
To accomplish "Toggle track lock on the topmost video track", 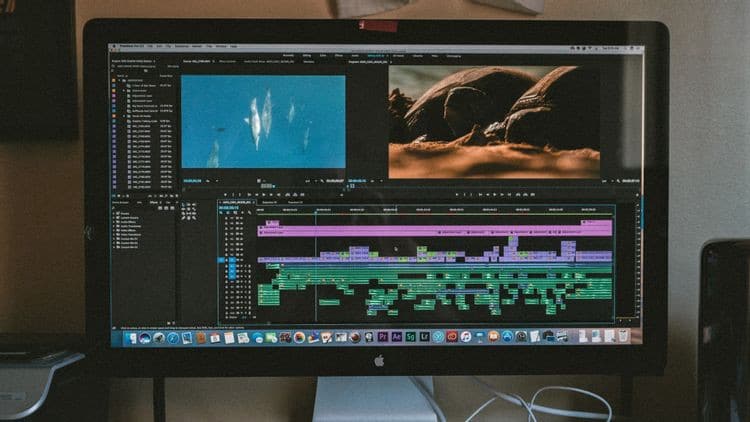I will (x=227, y=218).
